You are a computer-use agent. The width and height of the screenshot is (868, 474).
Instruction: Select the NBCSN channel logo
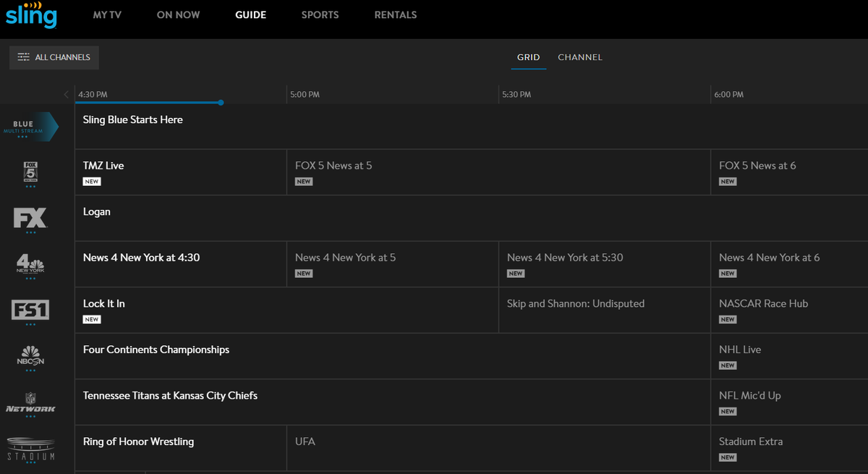(x=30, y=356)
